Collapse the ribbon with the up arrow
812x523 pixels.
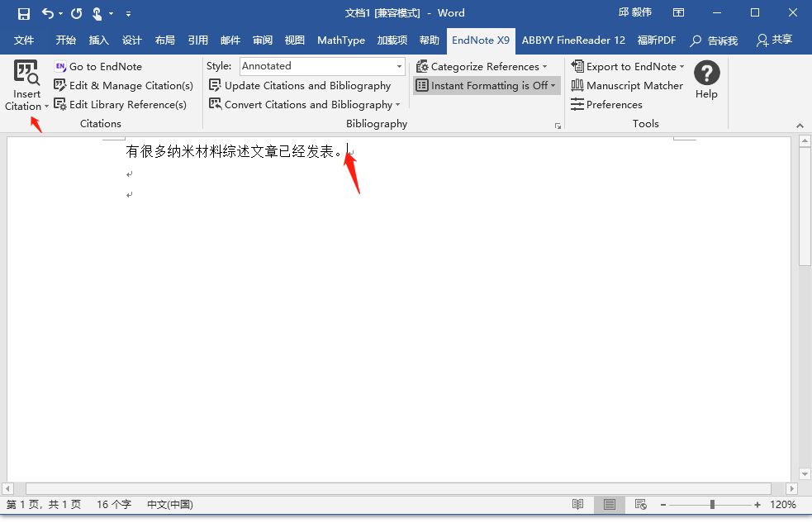[x=800, y=126]
